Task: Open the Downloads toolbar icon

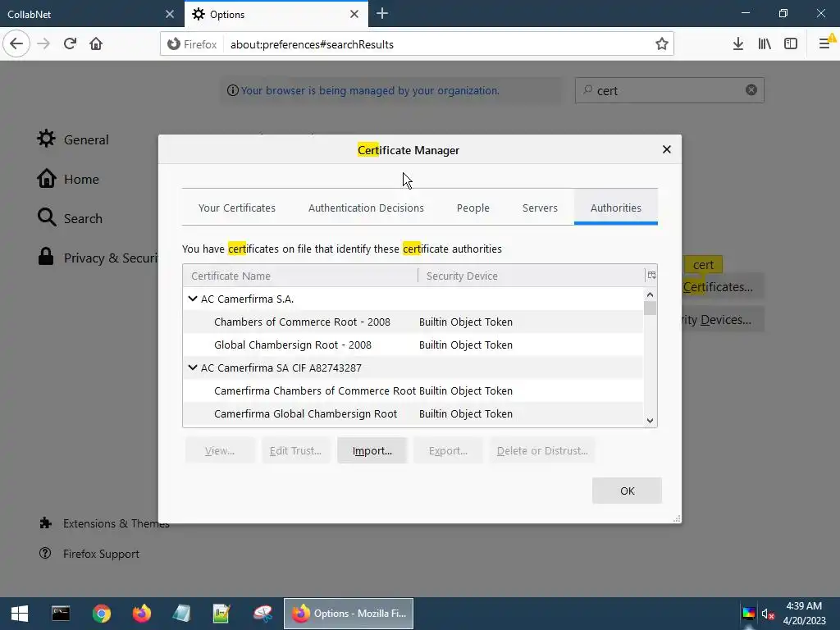Action: click(737, 44)
